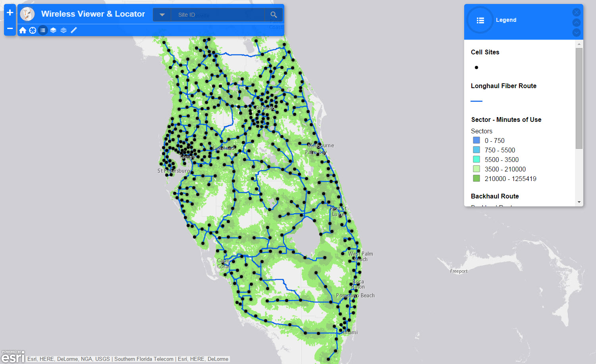
Task: Click the Legend panel title
Action: point(506,20)
